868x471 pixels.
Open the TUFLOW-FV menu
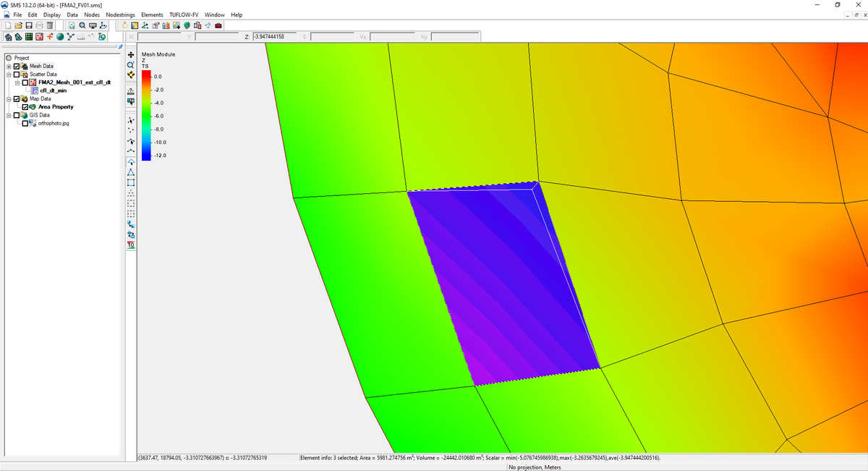[184, 14]
